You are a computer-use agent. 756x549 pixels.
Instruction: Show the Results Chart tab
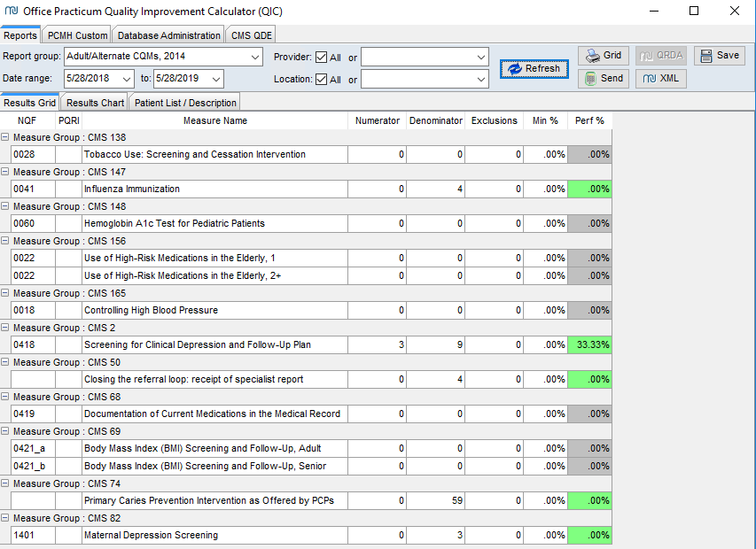[95, 103]
